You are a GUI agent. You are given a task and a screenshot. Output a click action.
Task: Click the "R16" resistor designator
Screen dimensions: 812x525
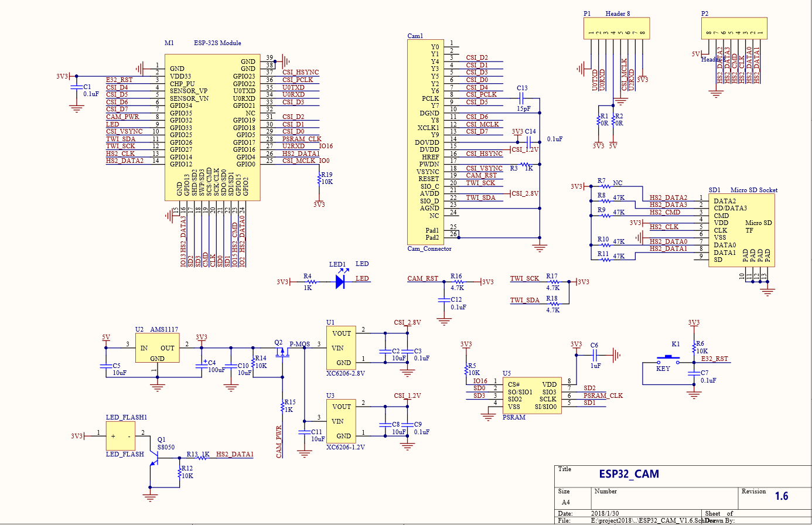tap(456, 276)
